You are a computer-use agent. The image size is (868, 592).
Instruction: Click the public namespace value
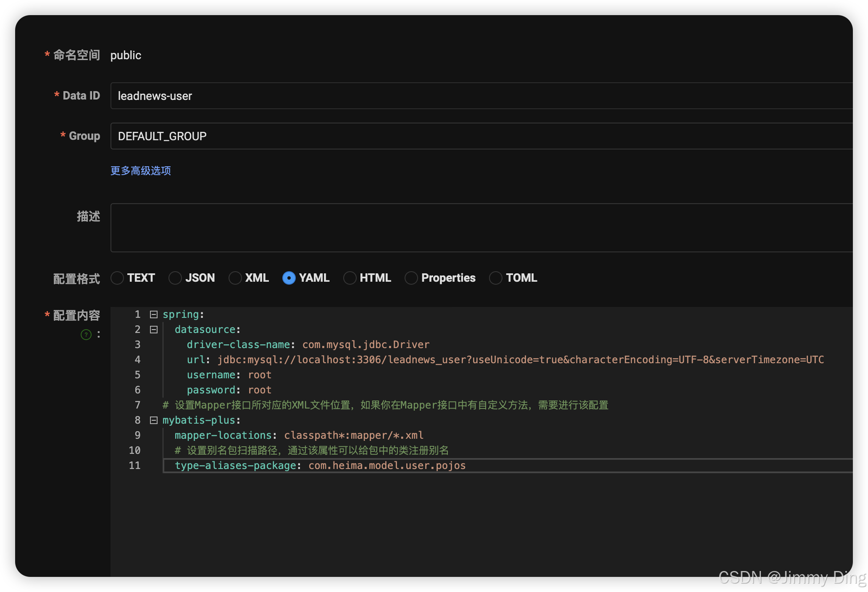126,55
